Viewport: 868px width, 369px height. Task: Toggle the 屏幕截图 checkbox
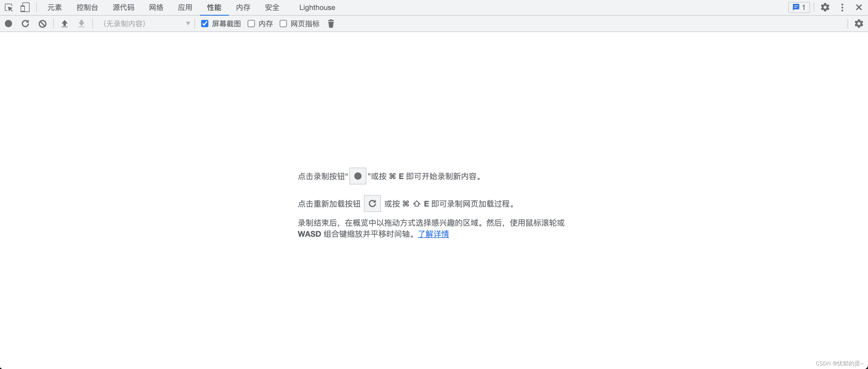(x=204, y=23)
